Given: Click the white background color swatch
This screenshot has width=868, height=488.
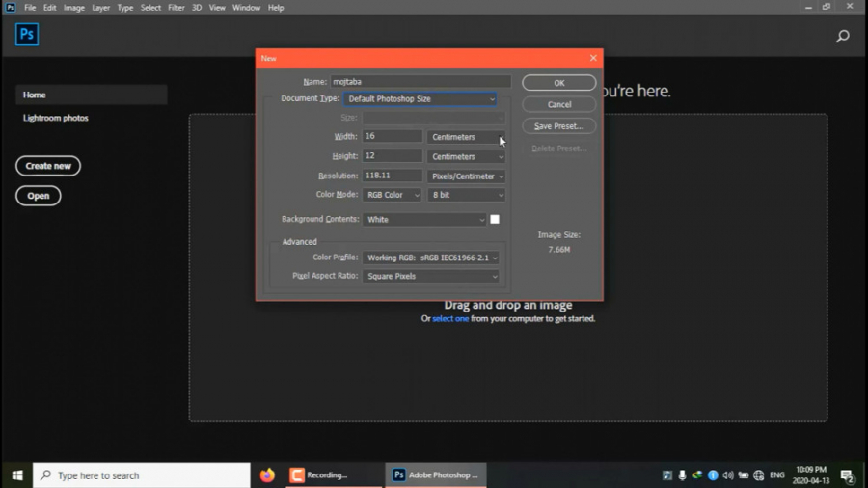Looking at the screenshot, I should tap(495, 220).
